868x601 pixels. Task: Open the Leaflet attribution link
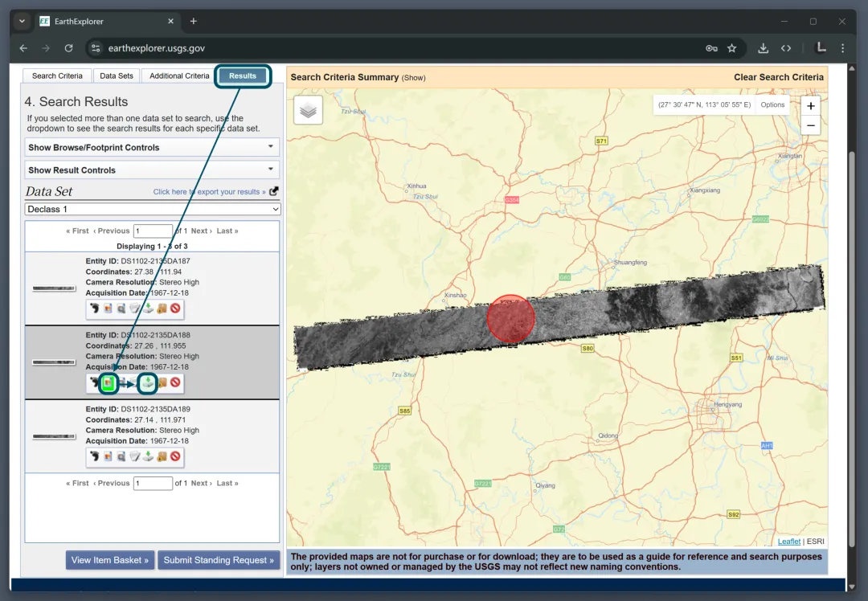789,542
